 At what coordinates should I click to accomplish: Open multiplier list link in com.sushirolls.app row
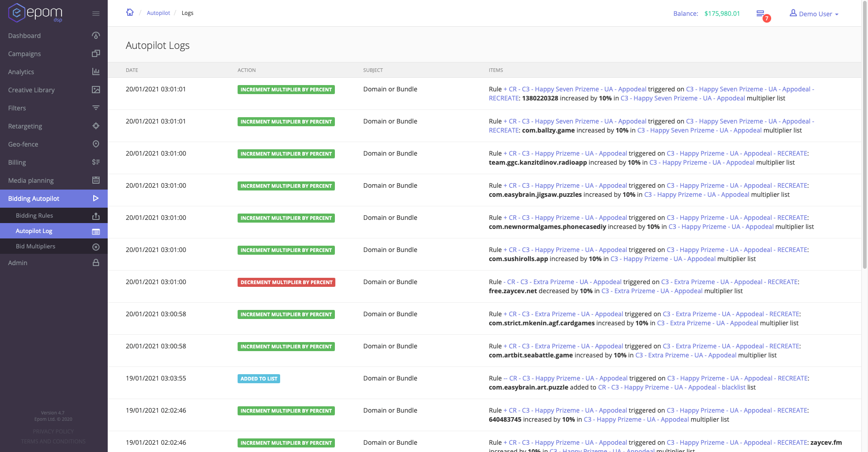point(663,259)
